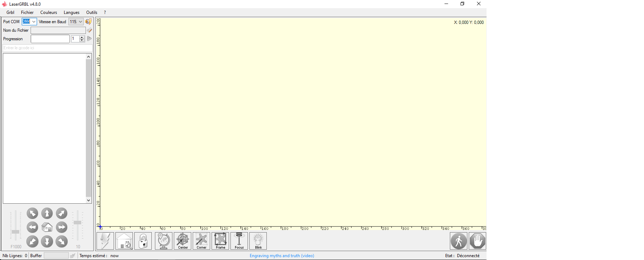
Task: Click the X: 0,000 Y: 0,000 coordinates readout
Action: pyautogui.click(x=469, y=22)
